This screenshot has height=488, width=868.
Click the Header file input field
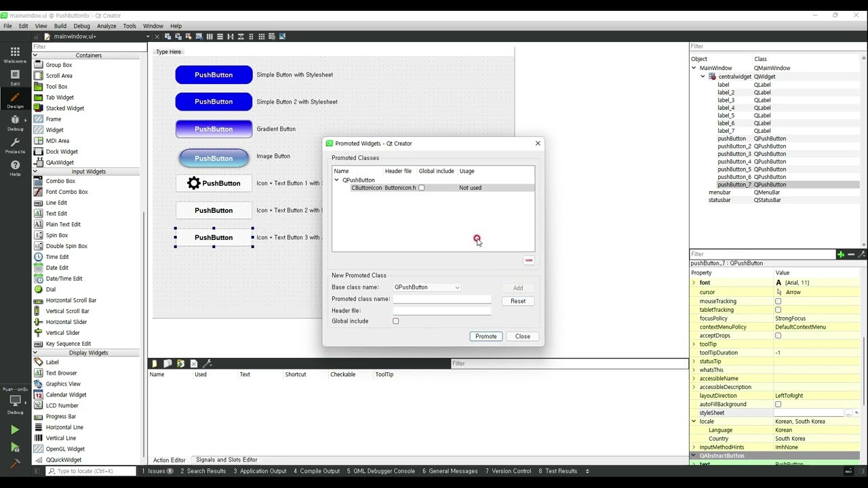coord(442,310)
